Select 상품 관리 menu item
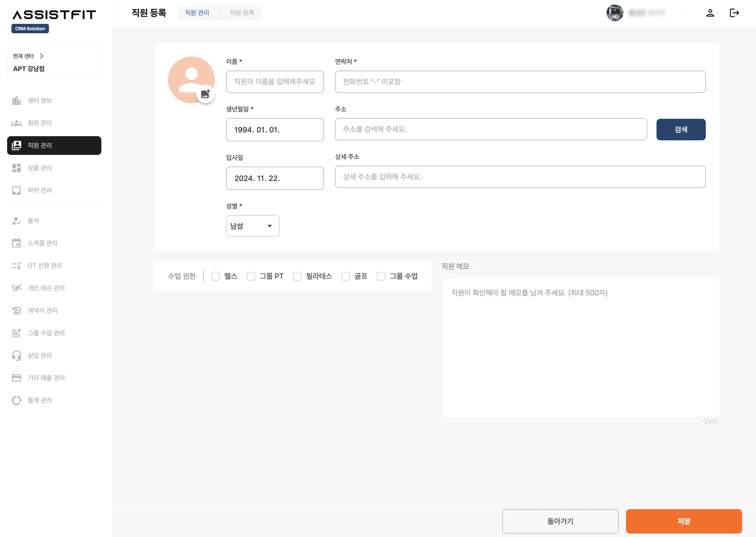The width and height of the screenshot is (756, 537). point(39,168)
